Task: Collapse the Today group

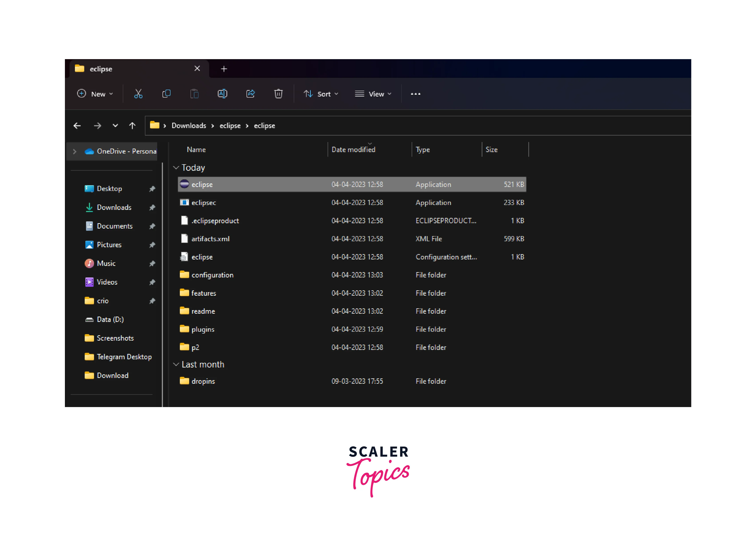Action: pos(176,168)
